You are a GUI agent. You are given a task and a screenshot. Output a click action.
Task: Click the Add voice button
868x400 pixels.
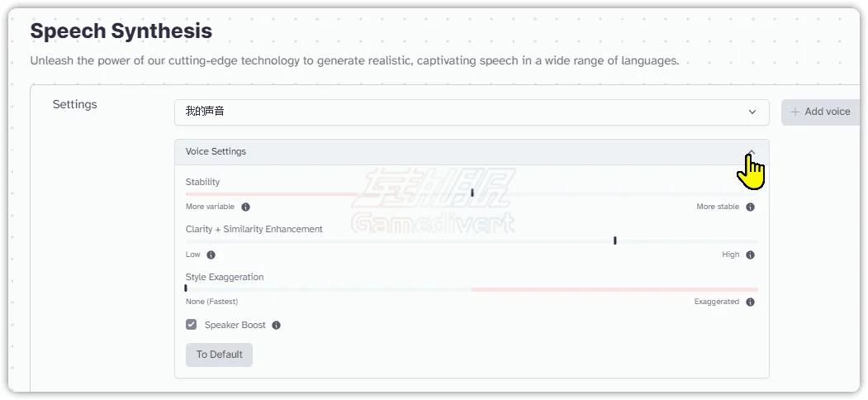click(821, 112)
